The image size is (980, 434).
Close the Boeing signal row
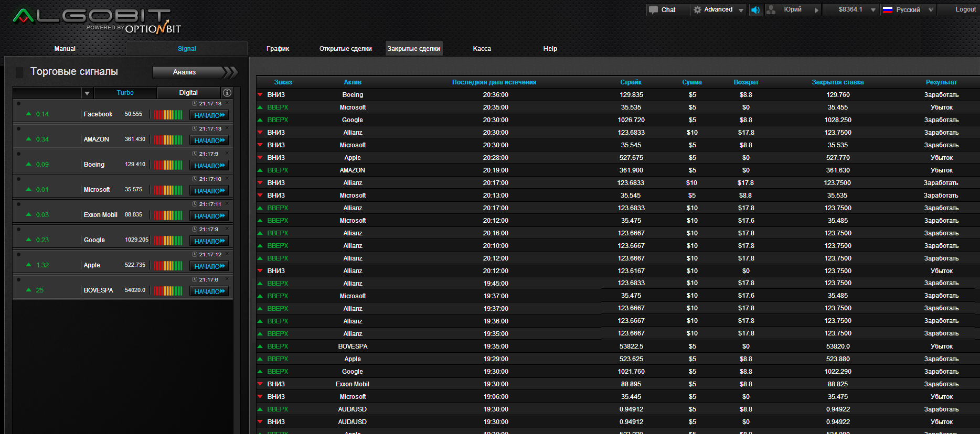(227, 154)
